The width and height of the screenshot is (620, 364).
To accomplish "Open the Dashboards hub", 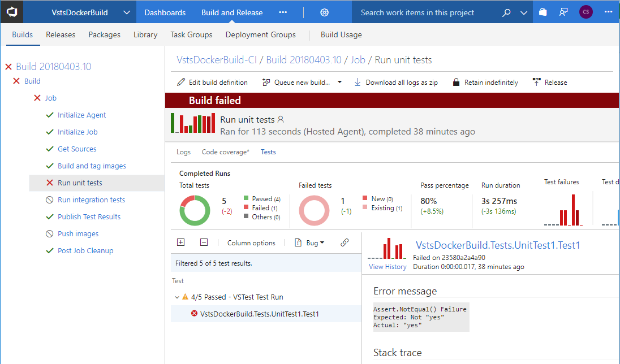I will click(x=165, y=12).
